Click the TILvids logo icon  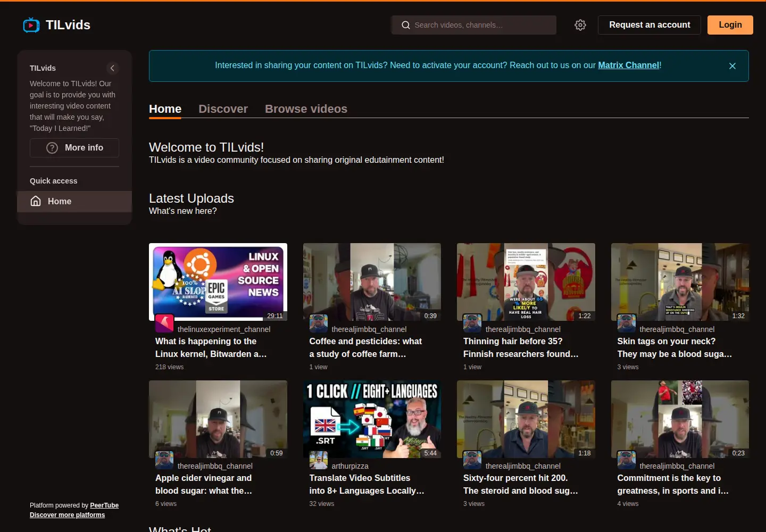pyautogui.click(x=31, y=25)
